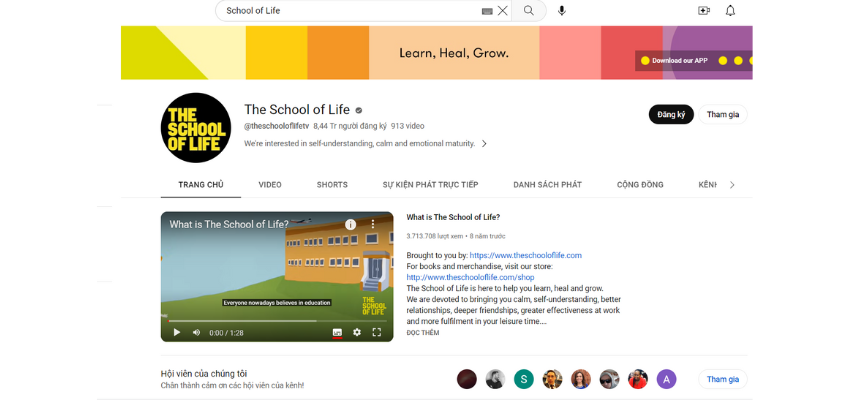
Task: Play the featured video
Action: click(x=176, y=332)
